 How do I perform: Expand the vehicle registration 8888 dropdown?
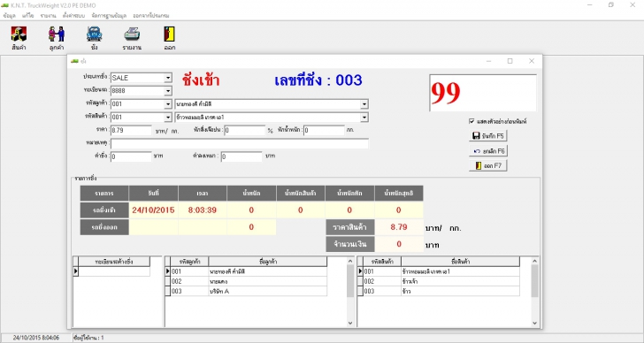point(168,91)
